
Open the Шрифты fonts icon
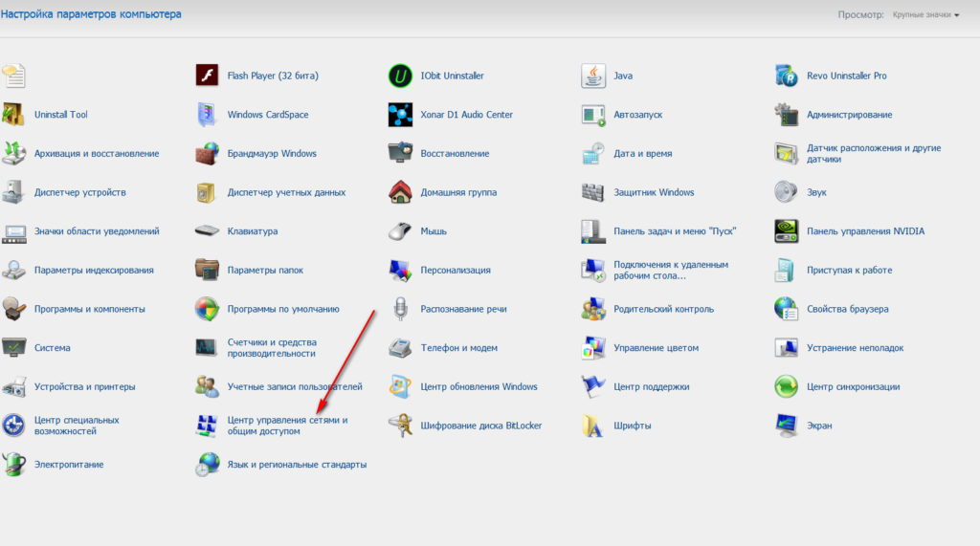pos(593,426)
